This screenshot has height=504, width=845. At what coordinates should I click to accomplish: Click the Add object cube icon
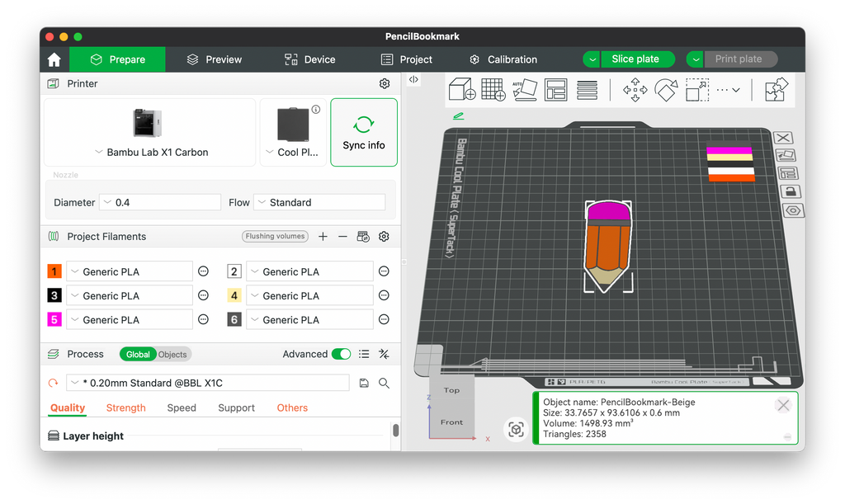(x=462, y=89)
